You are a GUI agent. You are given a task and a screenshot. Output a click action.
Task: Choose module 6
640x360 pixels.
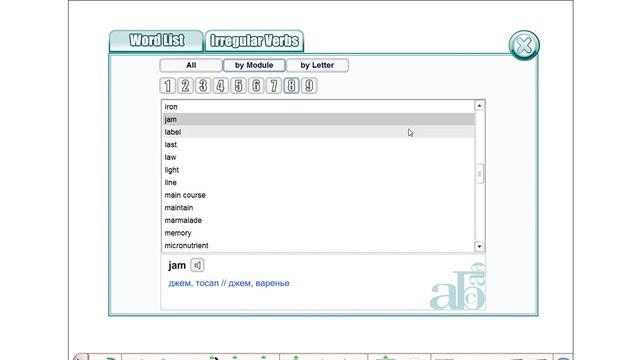(x=256, y=86)
